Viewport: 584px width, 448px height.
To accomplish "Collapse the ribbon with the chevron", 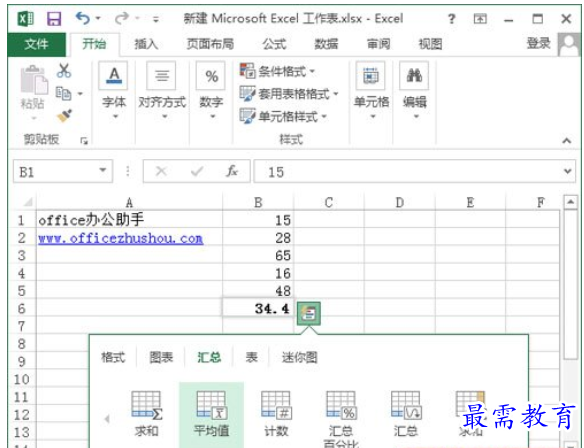I will tap(566, 140).
